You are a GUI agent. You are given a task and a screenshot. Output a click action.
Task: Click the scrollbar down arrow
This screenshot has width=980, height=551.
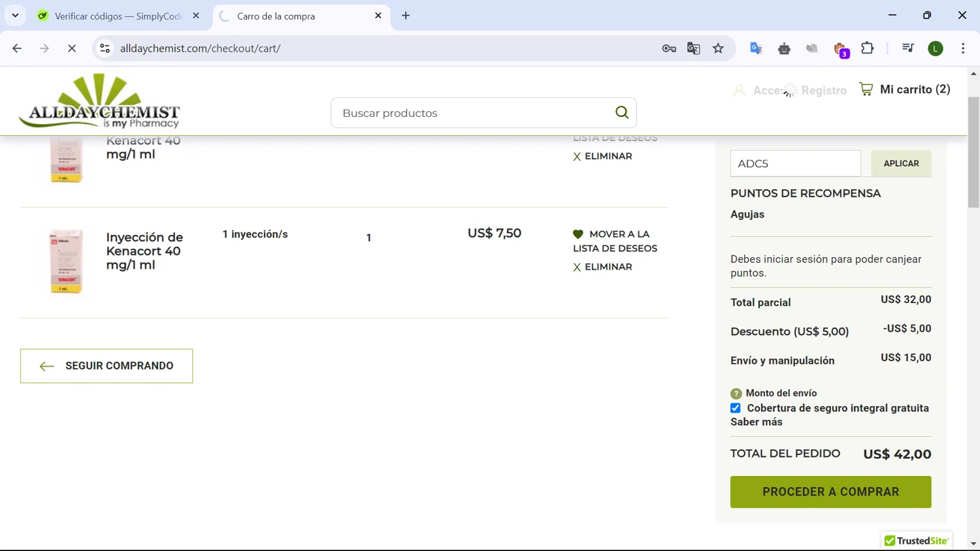click(973, 544)
